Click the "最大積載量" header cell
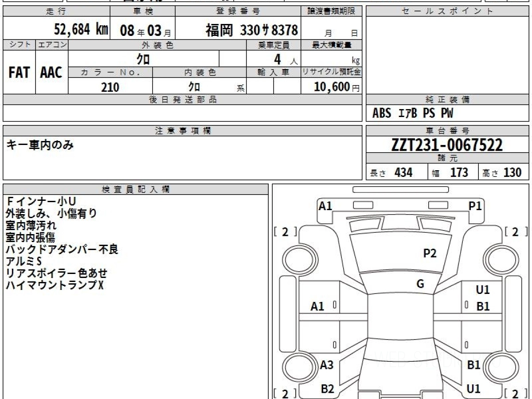Image resolution: width=532 pixels, height=399 pixels. (332, 45)
